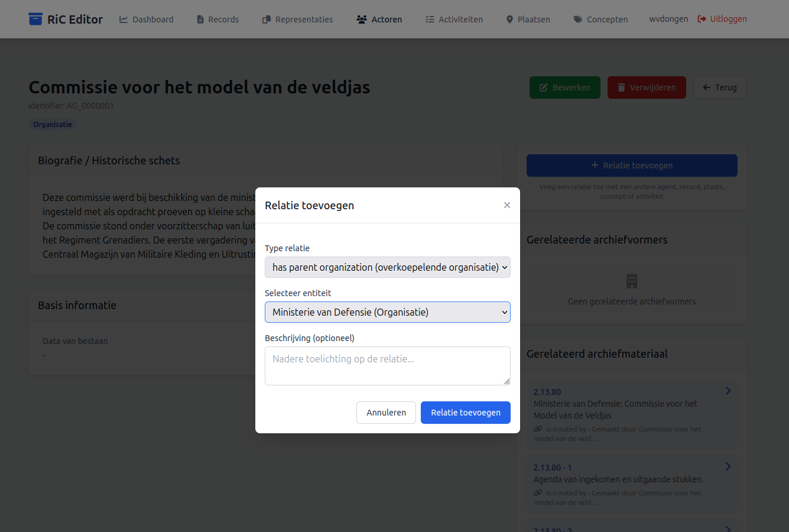Click the Annuleren button
Screen dimensions: 789x532
(386, 413)
